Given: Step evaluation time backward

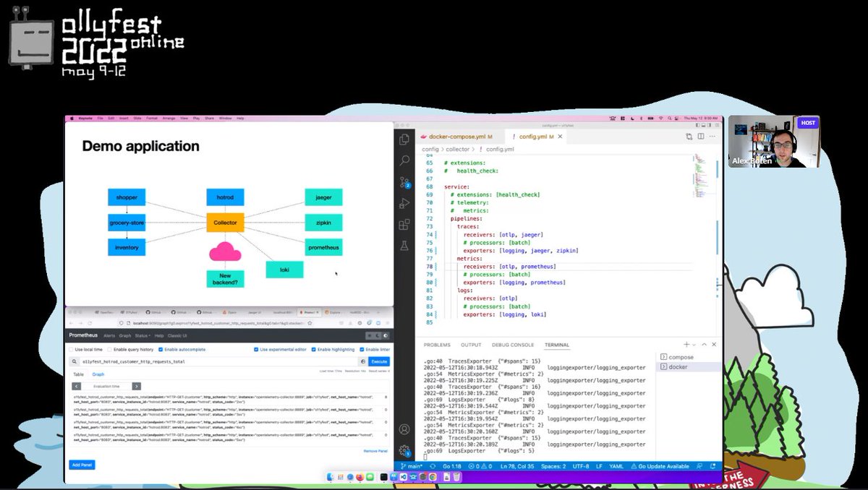Looking at the screenshot, I should click(75, 386).
